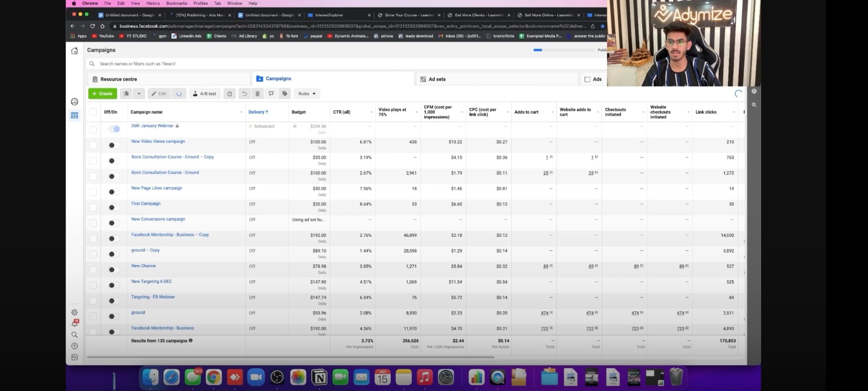Image resolution: width=868 pixels, height=391 pixels.
Task: Open settings gear in left sidebar
Action: pos(74,312)
